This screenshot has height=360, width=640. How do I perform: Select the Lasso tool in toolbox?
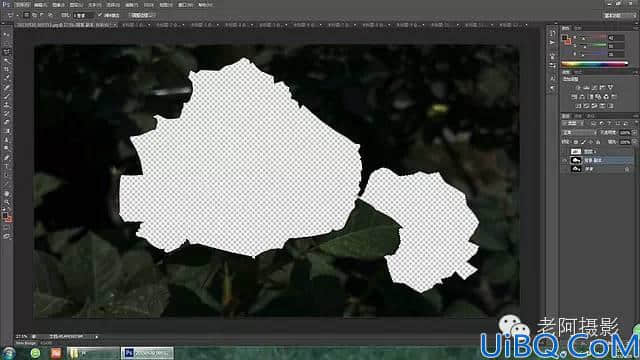pyautogui.click(x=7, y=52)
